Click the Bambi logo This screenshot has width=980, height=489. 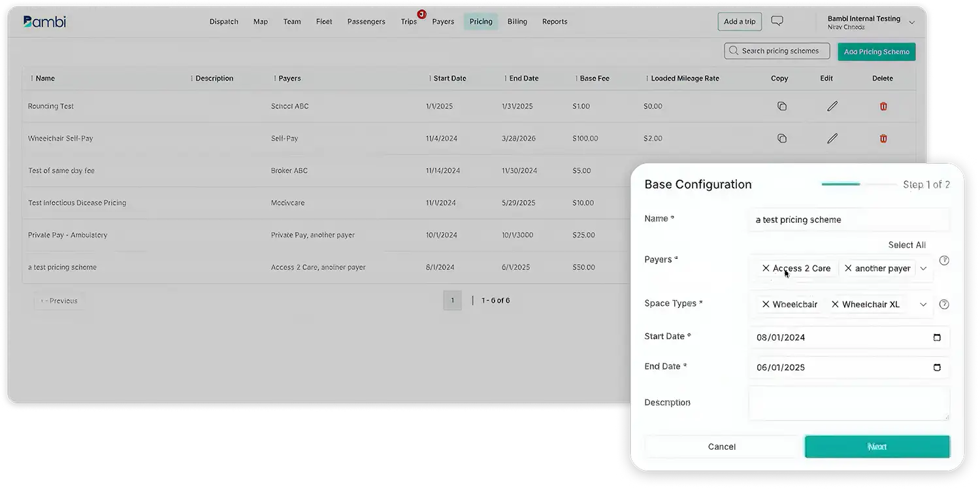[x=44, y=22]
